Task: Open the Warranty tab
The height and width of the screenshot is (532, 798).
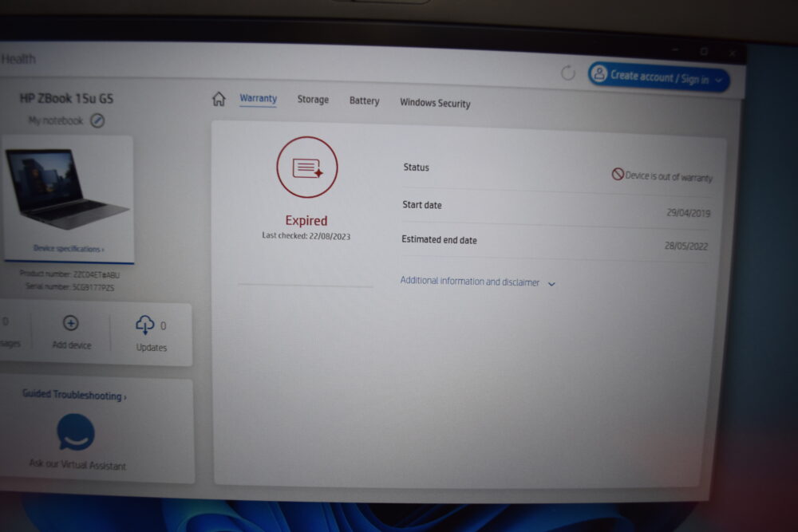Action: pyautogui.click(x=258, y=98)
